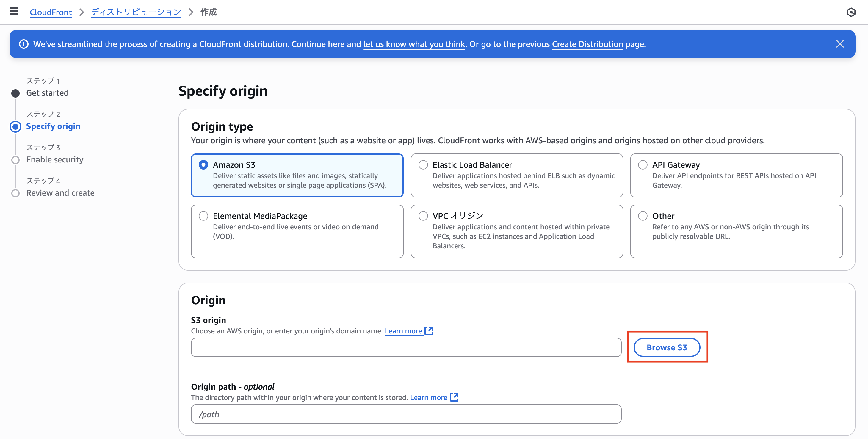Click the info icon in the banner
The width and height of the screenshot is (868, 439).
23,44
